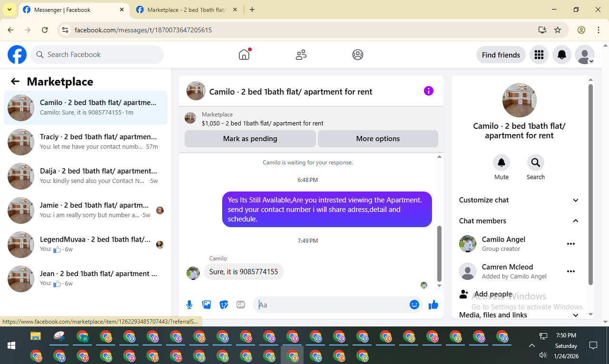Image resolution: width=609 pixels, height=364 pixels.
Task: View site information icon in address bar
Action: [66, 30]
